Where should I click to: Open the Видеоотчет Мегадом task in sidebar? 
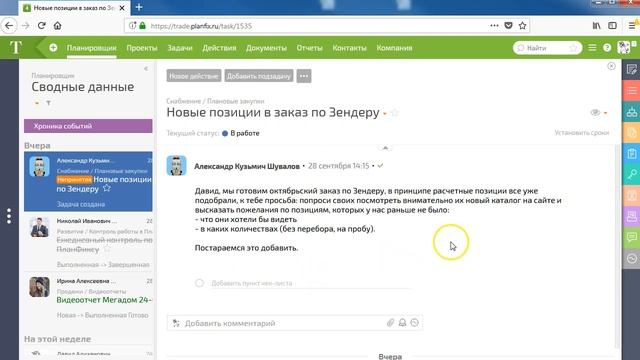tap(104, 300)
